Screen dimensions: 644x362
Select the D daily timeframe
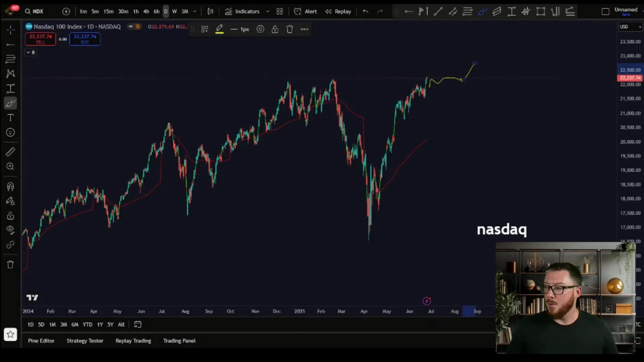click(x=166, y=11)
